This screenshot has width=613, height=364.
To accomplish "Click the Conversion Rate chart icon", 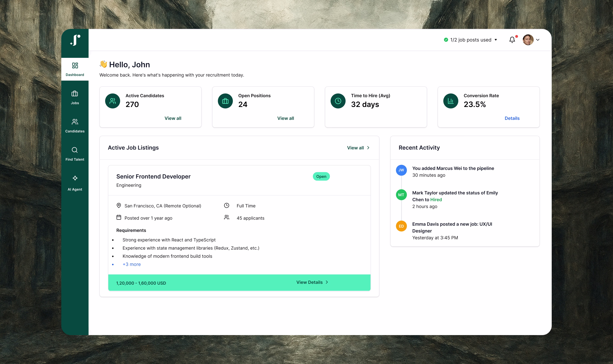I will (450, 101).
